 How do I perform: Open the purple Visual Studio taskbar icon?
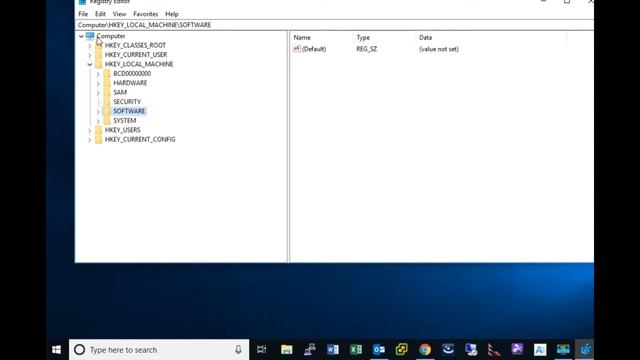[x=517, y=350]
